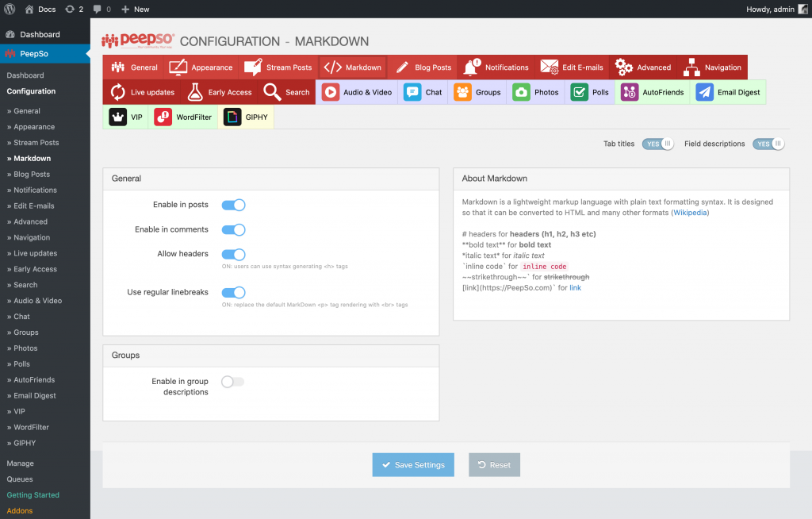The height and width of the screenshot is (519, 812).
Task: Toggle Field descriptions switch
Action: point(768,144)
